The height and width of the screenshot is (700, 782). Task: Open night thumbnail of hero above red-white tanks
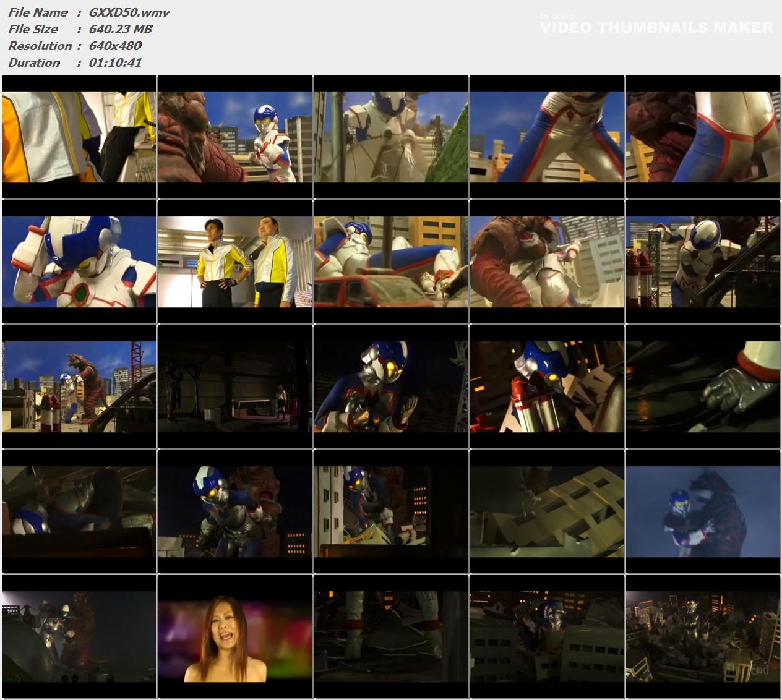coord(547,386)
